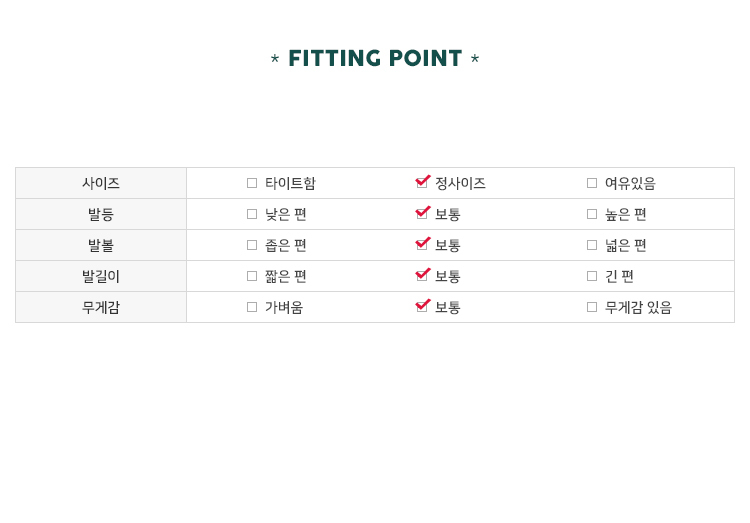Viewport: 750px width, 523px height.
Task: Toggle the 발길이 보통 checkbox
Action: click(x=422, y=276)
